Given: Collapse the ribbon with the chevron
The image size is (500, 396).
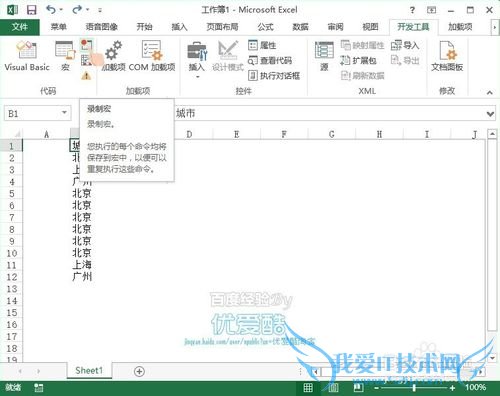Looking at the screenshot, I should coord(489,92).
